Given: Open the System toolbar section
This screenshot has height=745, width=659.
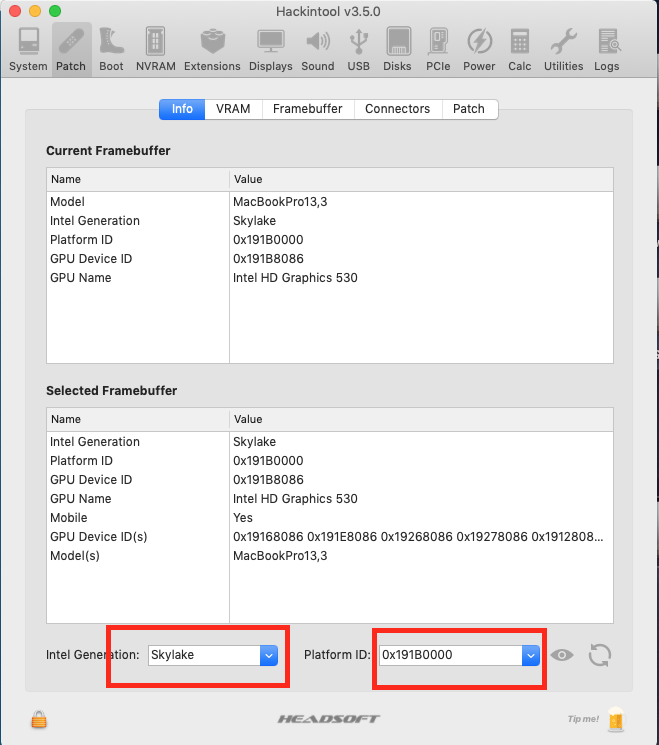Looking at the screenshot, I should coord(28,50).
